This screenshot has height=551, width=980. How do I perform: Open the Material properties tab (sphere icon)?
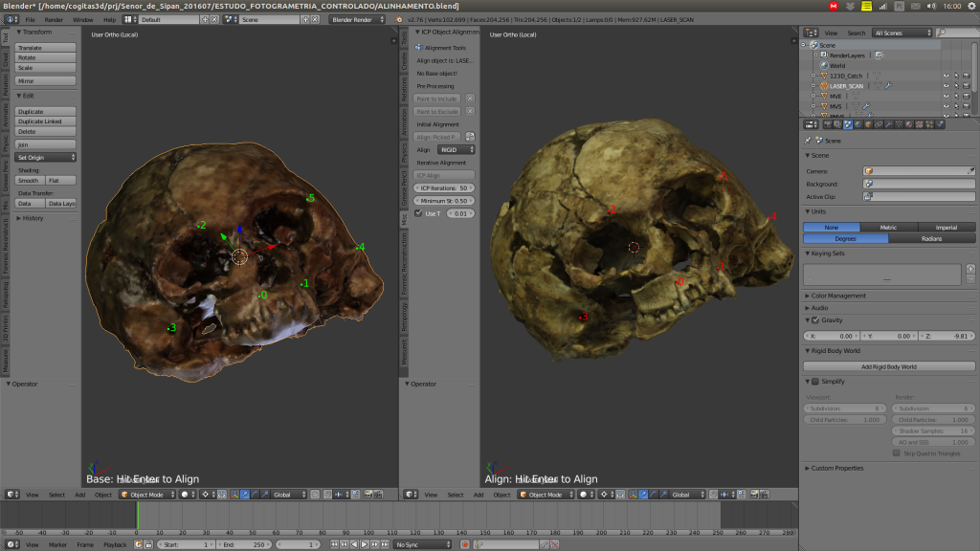pos(909,125)
